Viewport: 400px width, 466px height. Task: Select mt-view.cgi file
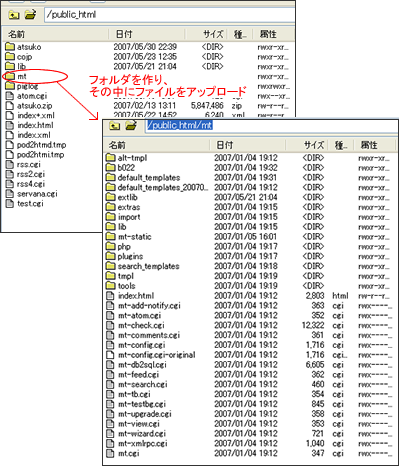point(133,424)
